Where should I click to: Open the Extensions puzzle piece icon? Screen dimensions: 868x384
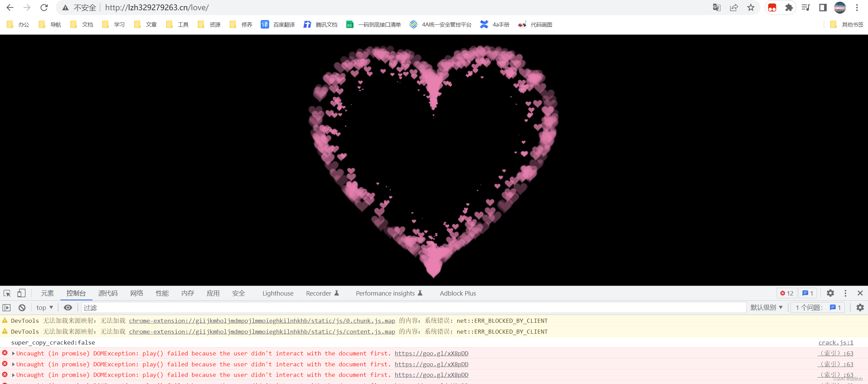pos(789,7)
